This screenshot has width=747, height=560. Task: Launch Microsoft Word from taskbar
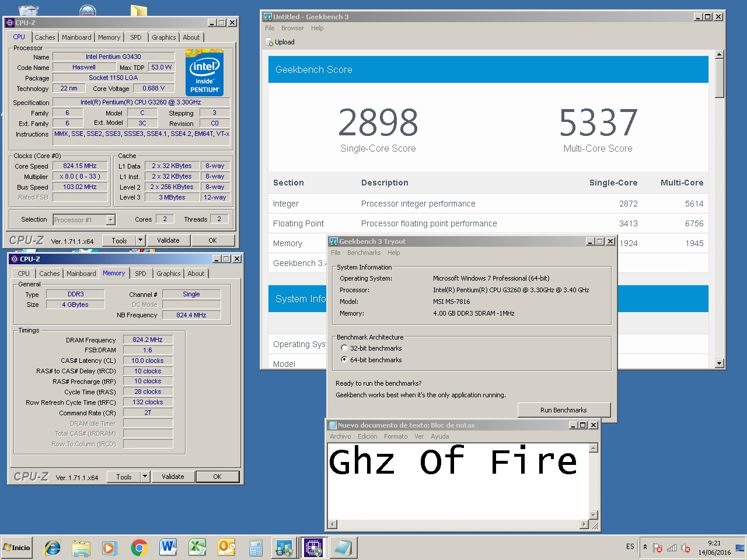point(168,548)
